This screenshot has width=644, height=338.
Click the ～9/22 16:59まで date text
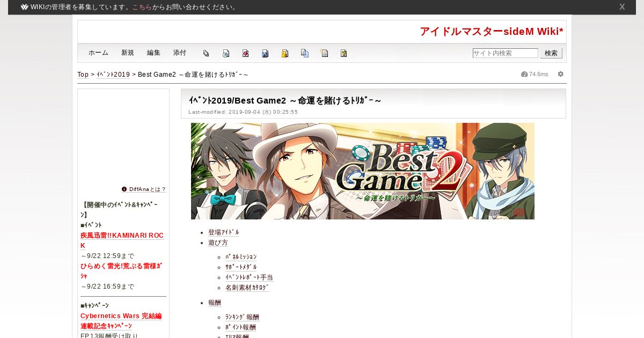(107, 286)
